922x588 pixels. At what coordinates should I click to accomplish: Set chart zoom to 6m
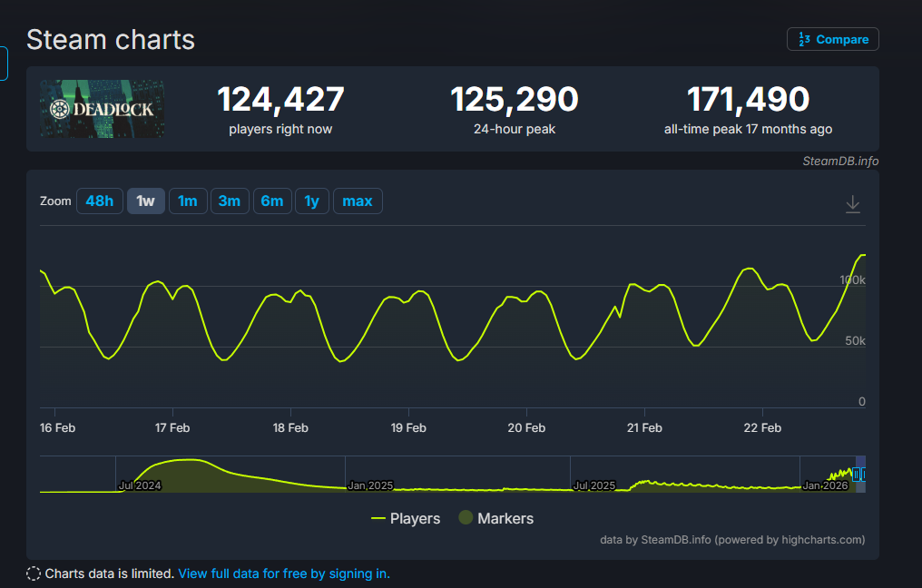pos(272,201)
